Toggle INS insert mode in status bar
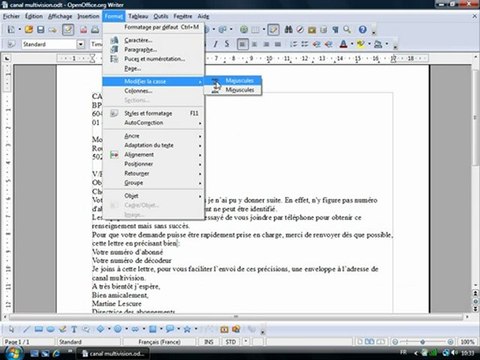Viewport: 480px width, 360px height. point(209,342)
